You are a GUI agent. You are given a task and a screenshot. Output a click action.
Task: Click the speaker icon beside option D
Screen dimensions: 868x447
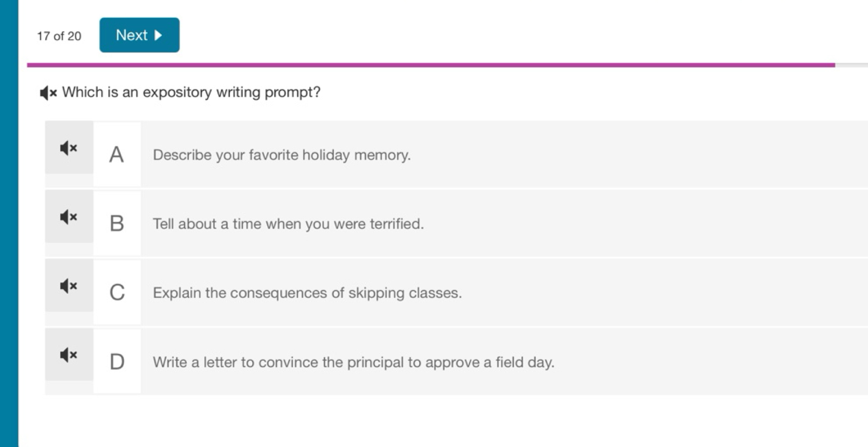coord(68,356)
